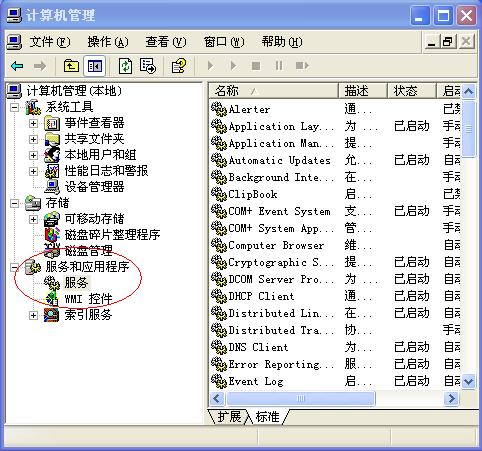Expand the 索引服务 node
Viewport: 482px width, 451px height.
[x=33, y=315]
